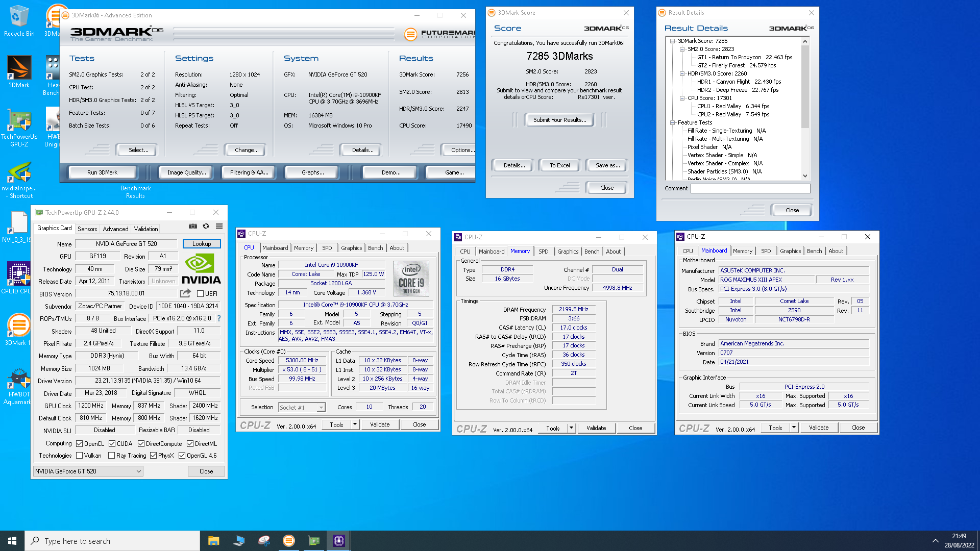The image size is (980, 551).
Task: Open the SPD tab in CPU-Z Memory window
Action: (x=544, y=252)
